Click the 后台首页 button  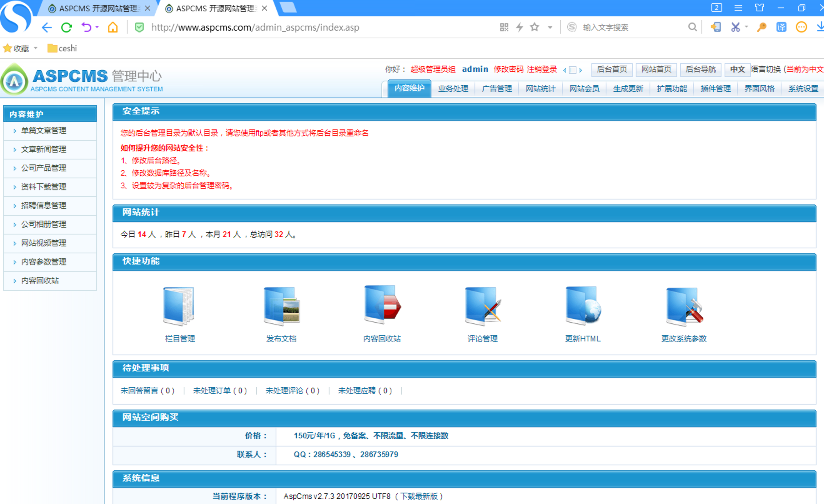(x=612, y=69)
